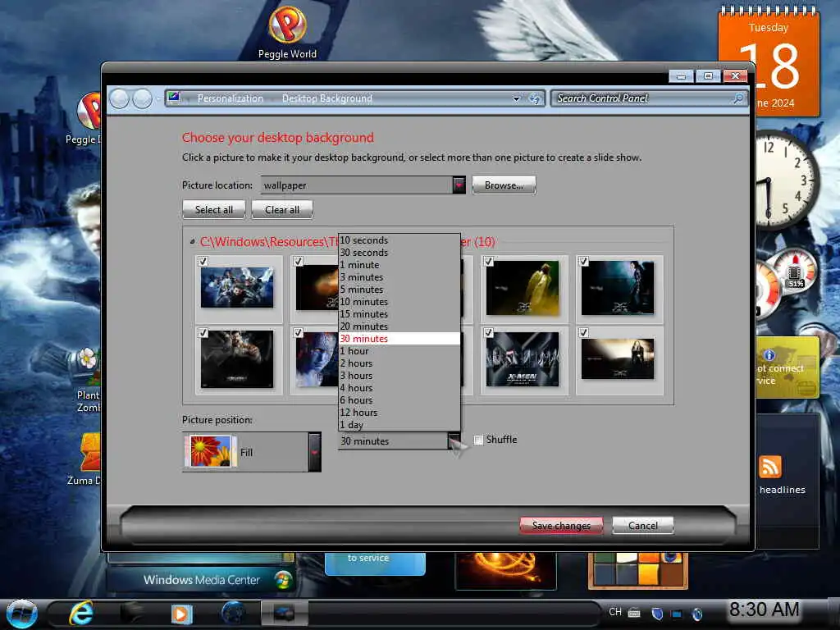Select the Personalization window taskbar button

tap(284, 614)
